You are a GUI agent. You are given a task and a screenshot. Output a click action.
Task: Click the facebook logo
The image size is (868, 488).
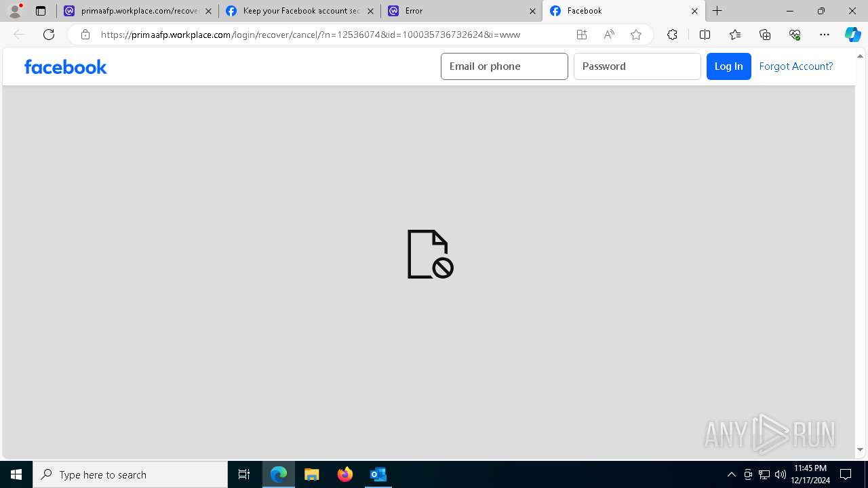[x=66, y=66]
